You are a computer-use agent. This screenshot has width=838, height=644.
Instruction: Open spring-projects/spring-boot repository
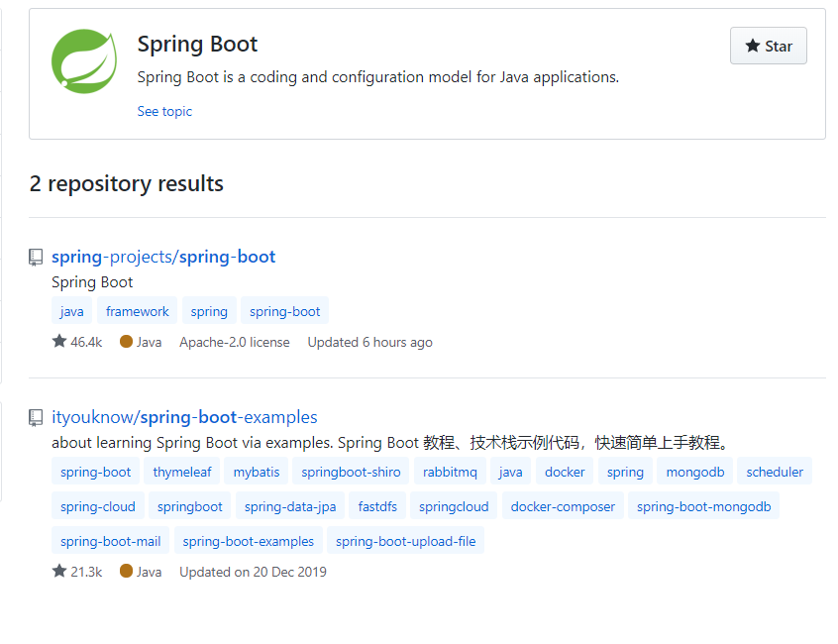163,257
